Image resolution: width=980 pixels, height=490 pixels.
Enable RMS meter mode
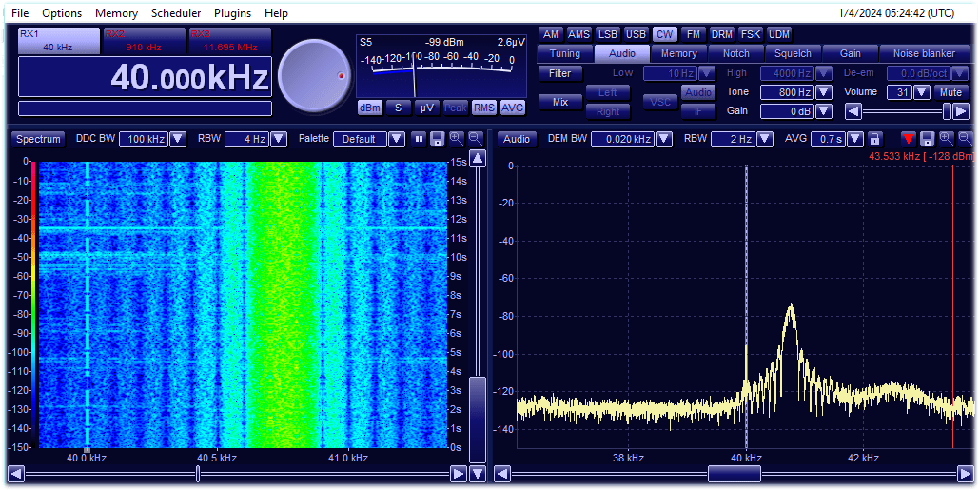(483, 108)
